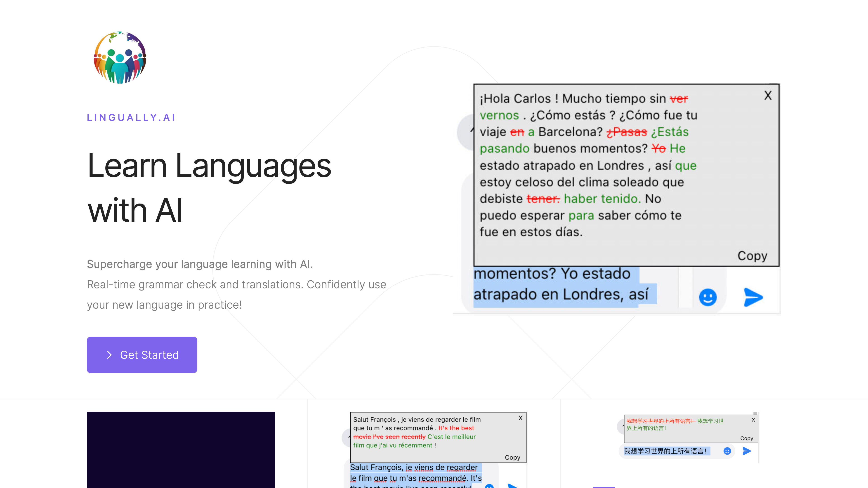Click the send arrow in Chinese chat

pyautogui.click(x=746, y=451)
